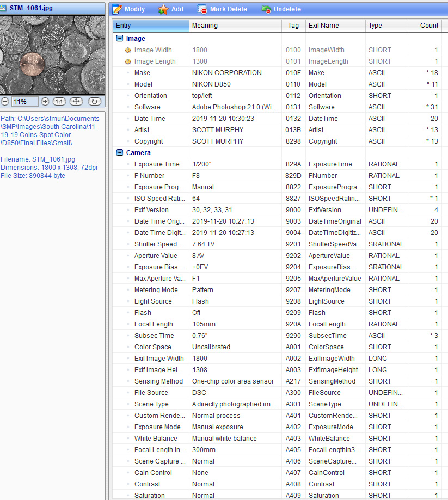
Task: Collapse the Image section
Action: tap(120, 39)
